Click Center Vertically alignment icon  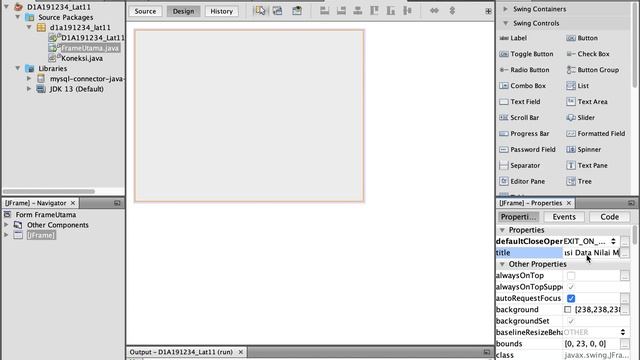(x=407, y=11)
